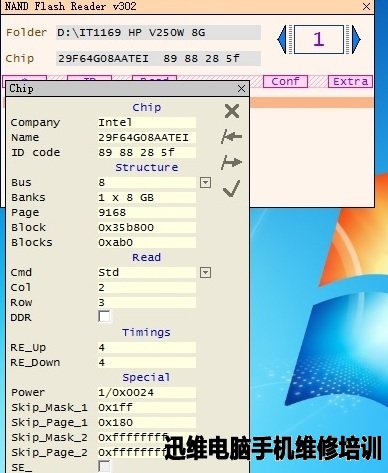Close the NAND Flash Reader window

click(x=366, y=6)
